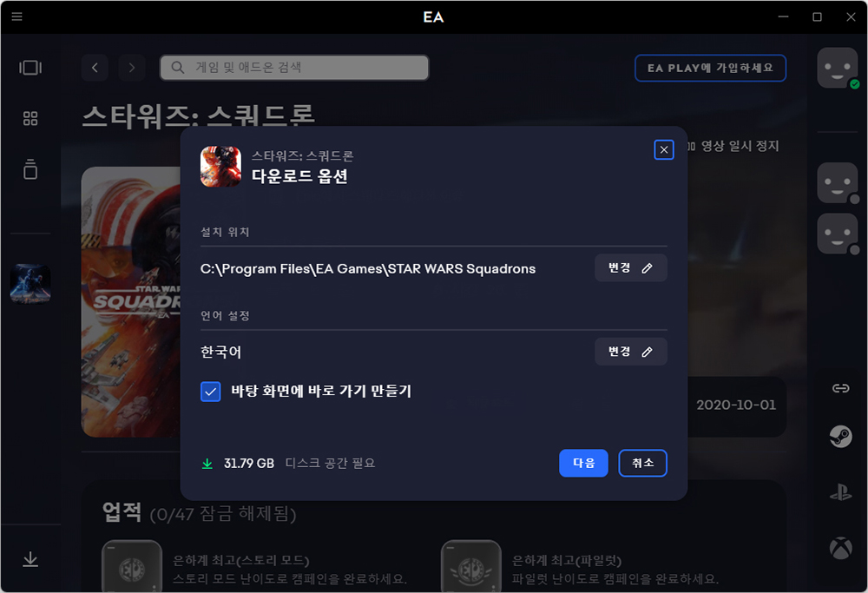
Task: Click the PlayStation icon in the right panel
Action: pos(840,492)
